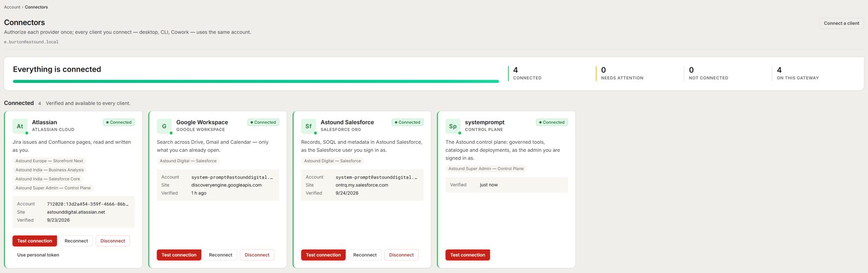Click the Atlassian card title
The height and width of the screenshot is (273, 868).
[x=44, y=122]
